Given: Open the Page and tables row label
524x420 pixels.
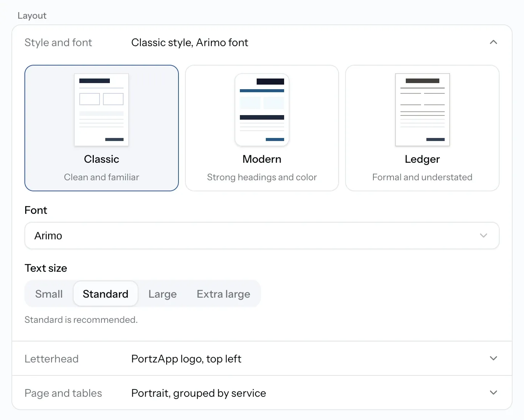Looking at the screenshot, I should pos(63,393).
